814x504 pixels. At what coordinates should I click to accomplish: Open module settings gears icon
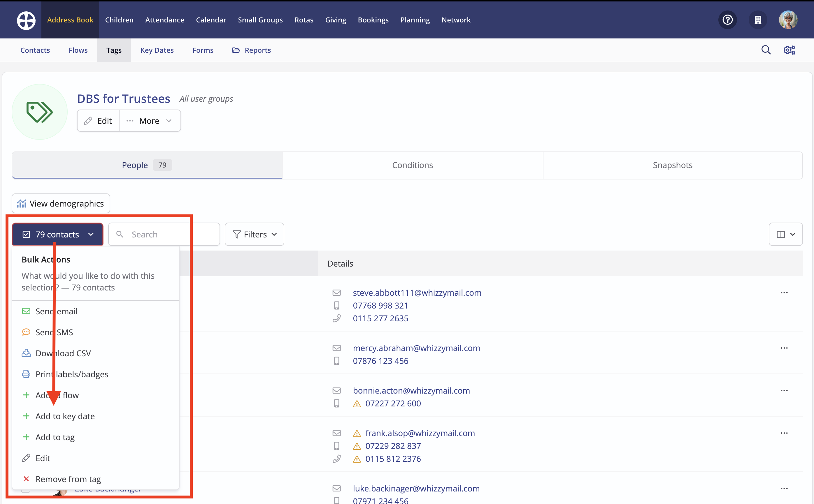(789, 50)
